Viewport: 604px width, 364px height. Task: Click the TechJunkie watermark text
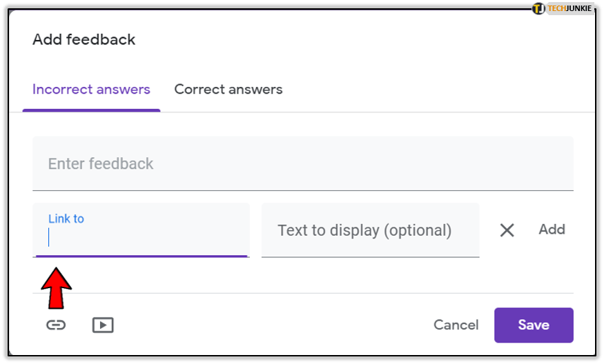click(571, 8)
